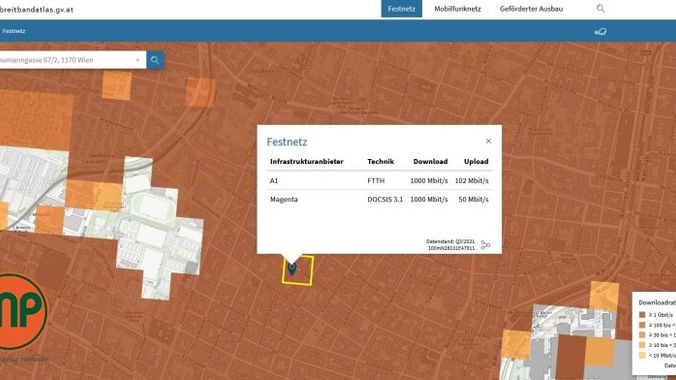The image size is (676, 380).
Task: Open the Geförderter Ausbau tab
Action: [531, 9]
